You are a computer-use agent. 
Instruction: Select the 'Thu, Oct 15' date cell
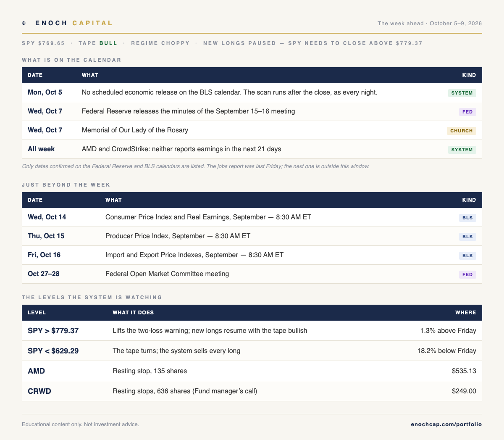click(x=46, y=236)
